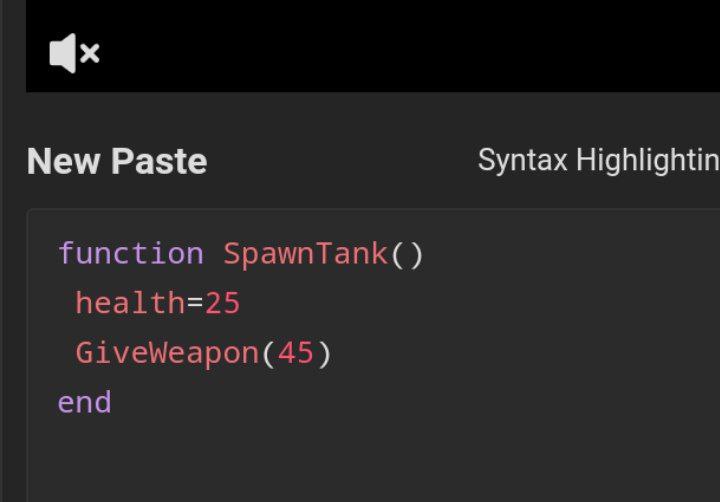
Task: Click the number 45 argument
Action: [295, 353]
